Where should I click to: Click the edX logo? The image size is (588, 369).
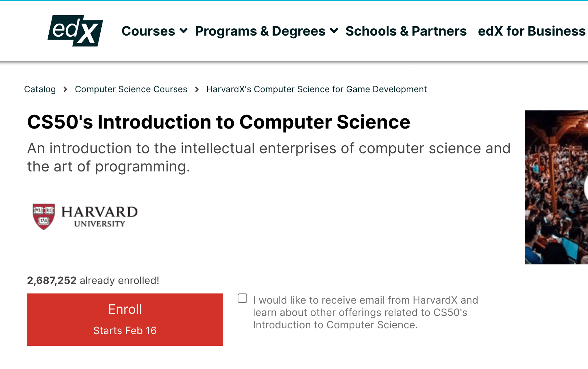coord(75,31)
